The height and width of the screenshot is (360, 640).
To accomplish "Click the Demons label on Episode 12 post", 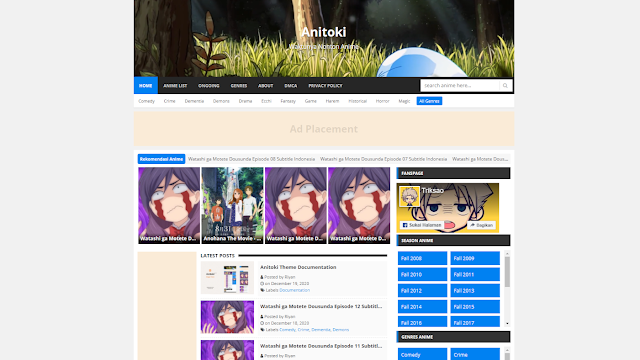I will coord(341,330).
